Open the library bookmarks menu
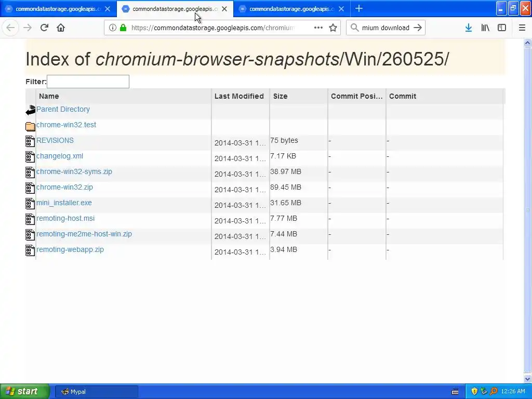This screenshot has width=532, height=399. (x=485, y=28)
